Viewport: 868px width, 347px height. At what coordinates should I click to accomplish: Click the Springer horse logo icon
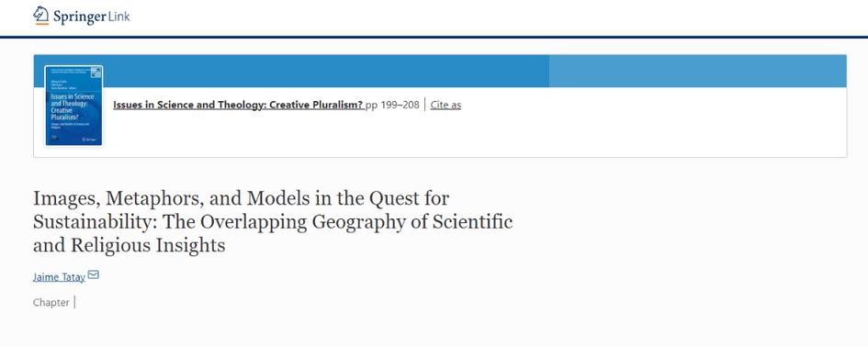pos(41,15)
